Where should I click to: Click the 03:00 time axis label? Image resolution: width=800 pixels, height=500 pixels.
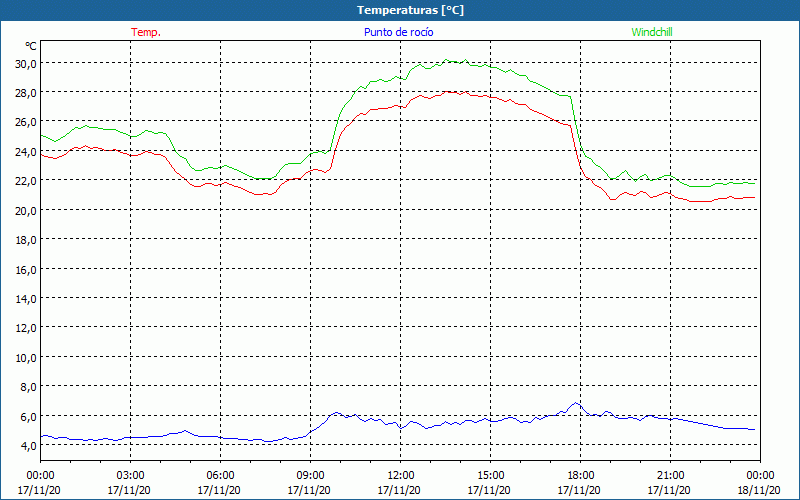click(x=131, y=476)
